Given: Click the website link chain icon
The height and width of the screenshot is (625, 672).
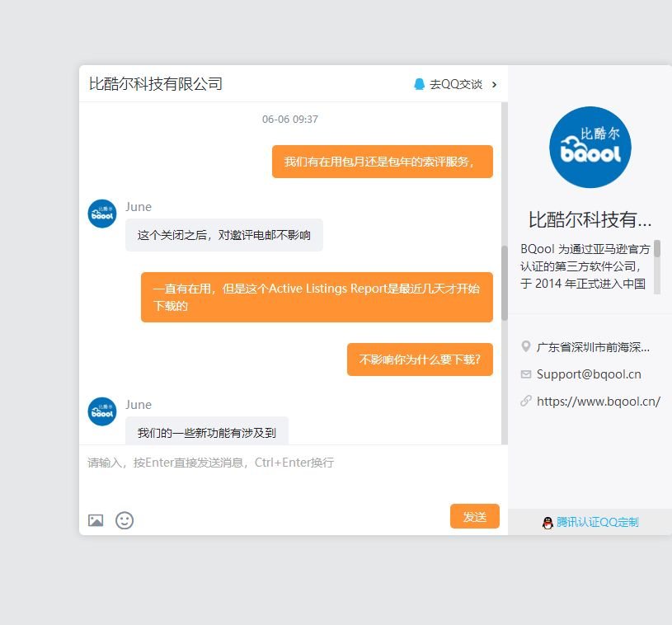Looking at the screenshot, I should 526,402.
